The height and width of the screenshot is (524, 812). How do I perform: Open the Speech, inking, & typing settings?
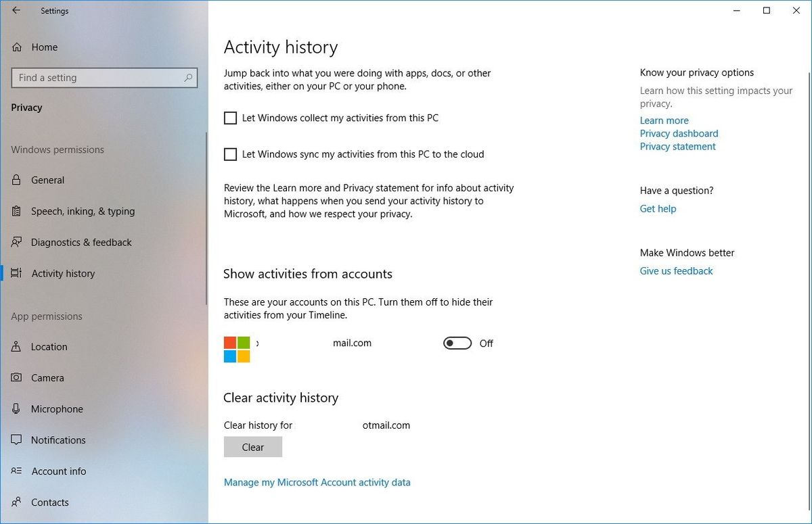click(81, 211)
